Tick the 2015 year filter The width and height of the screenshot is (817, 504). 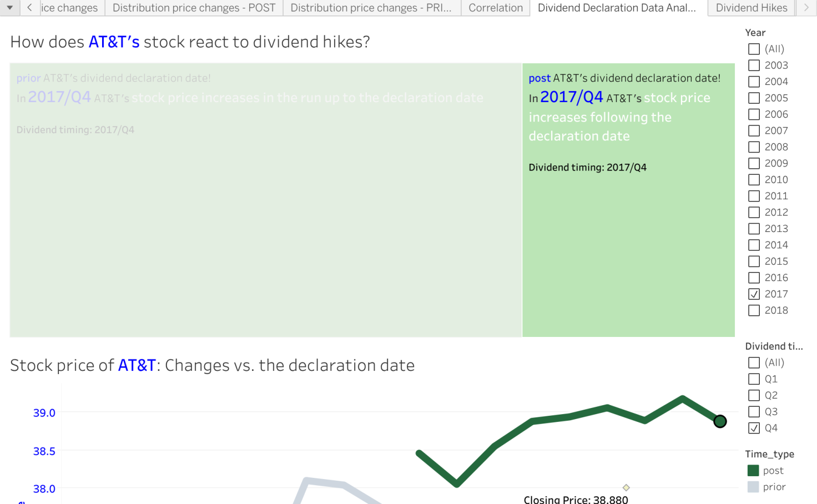[x=754, y=261]
